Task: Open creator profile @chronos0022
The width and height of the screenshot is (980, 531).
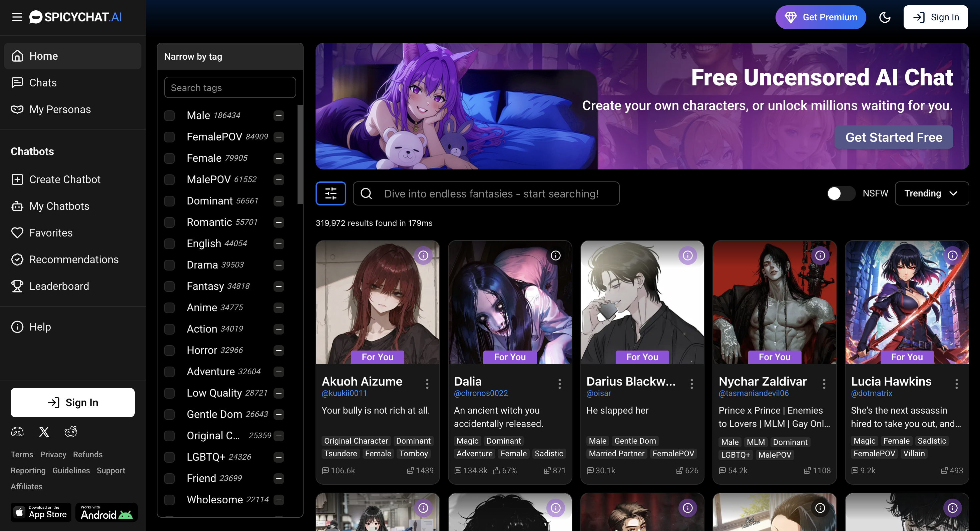Action: point(480,393)
